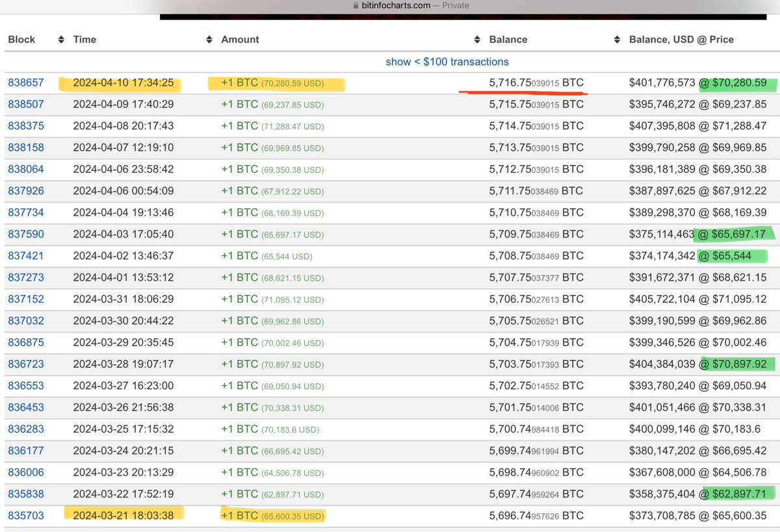Select time 2024-03-28 19:07:17

[123, 364]
